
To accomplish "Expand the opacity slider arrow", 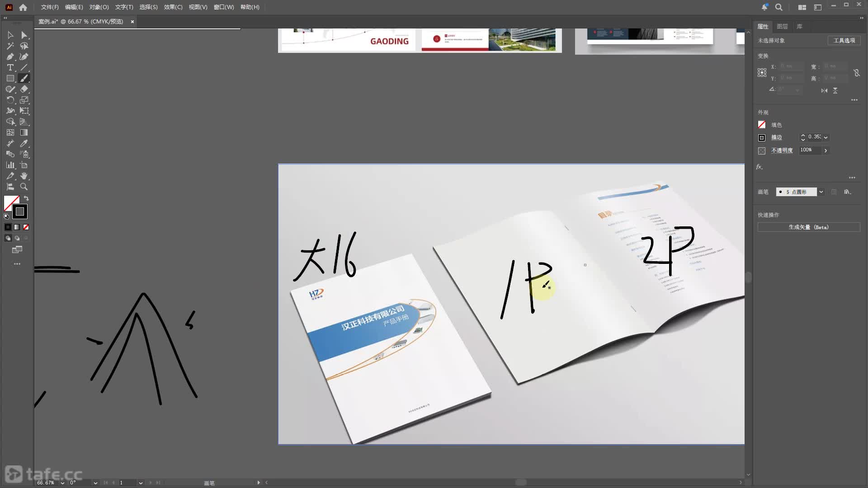I will pyautogui.click(x=826, y=150).
